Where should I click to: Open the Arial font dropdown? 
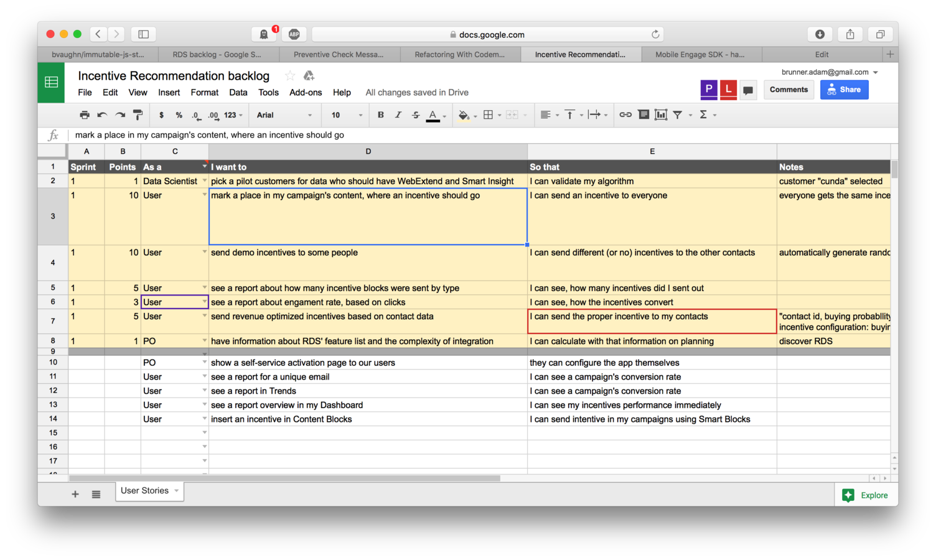[284, 115]
